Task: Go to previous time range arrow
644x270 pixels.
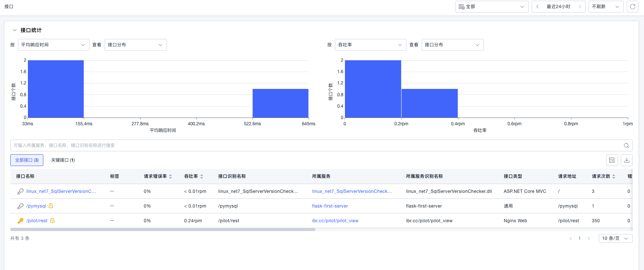Action: pyautogui.click(x=538, y=7)
